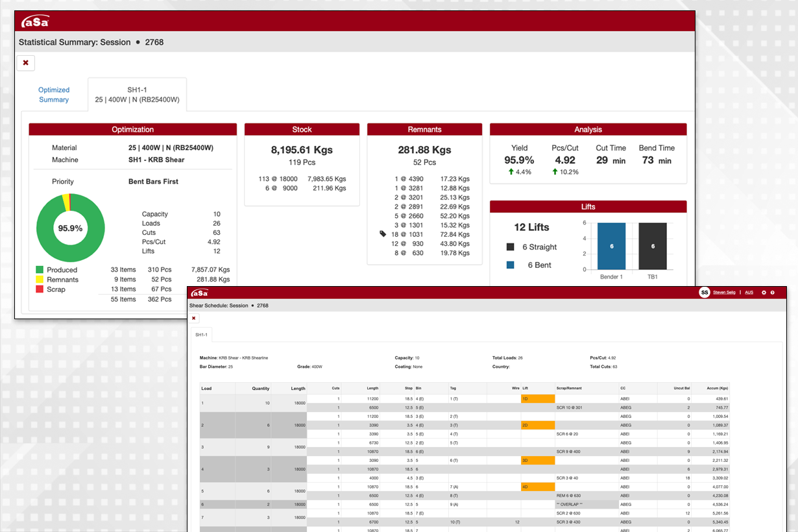Image resolution: width=798 pixels, height=532 pixels.
Task: Click the orange 1D lift cell
Action: (538, 398)
